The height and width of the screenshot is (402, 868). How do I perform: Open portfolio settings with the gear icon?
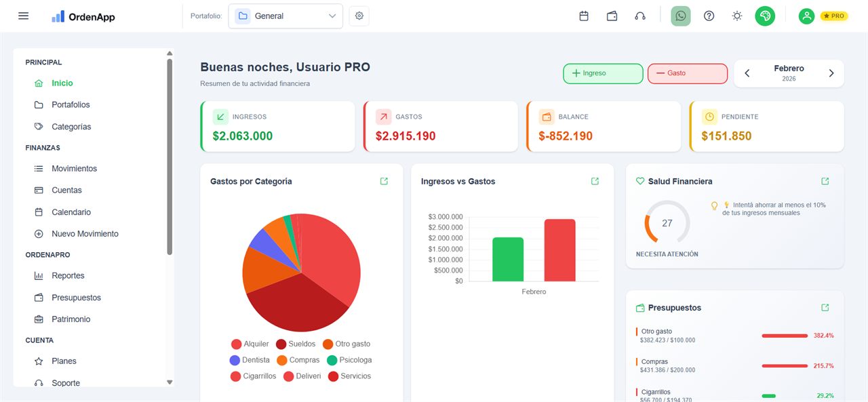pos(359,15)
